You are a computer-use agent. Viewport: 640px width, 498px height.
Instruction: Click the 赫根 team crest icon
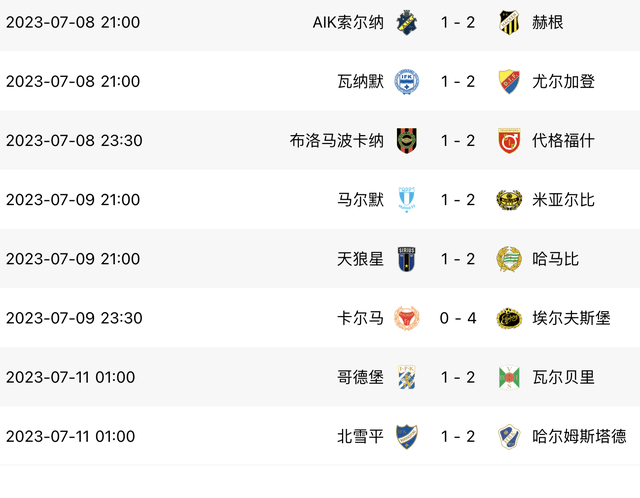(510, 22)
